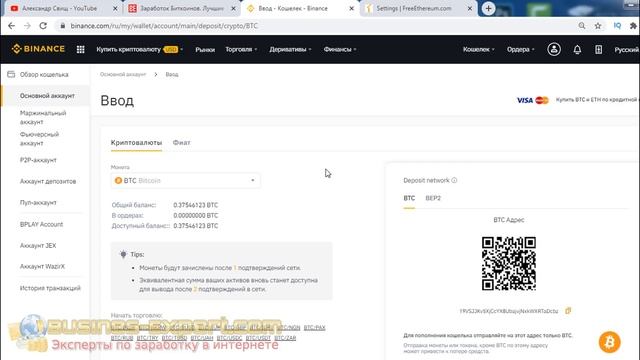The height and width of the screenshot is (360, 640).
Task: Expand the Ордера menu
Action: (x=520, y=49)
